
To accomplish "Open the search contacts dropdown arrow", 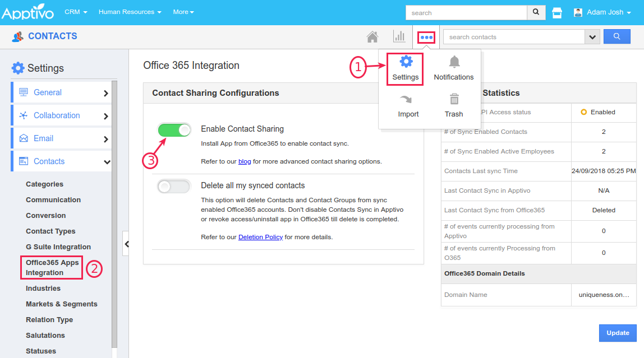I will point(592,37).
